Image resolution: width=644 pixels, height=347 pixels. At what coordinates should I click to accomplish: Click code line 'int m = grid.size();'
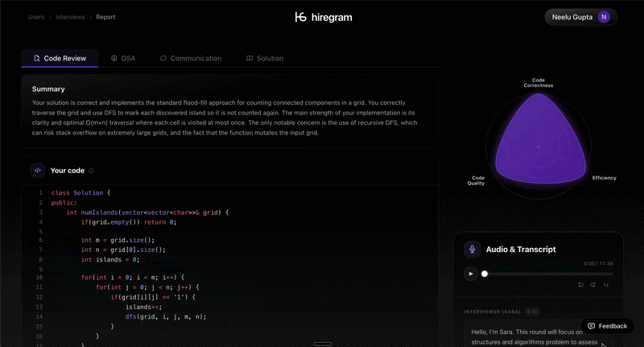[x=118, y=240]
